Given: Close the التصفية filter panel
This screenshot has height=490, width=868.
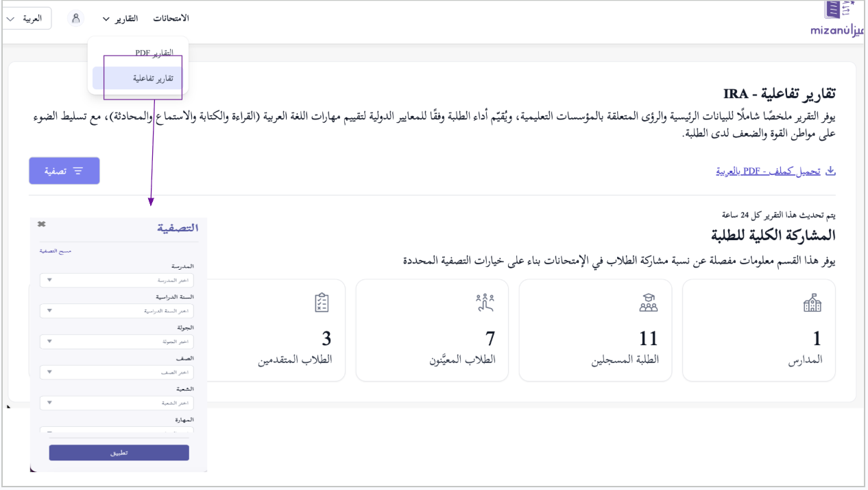Looking at the screenshot, I should 41,224.
